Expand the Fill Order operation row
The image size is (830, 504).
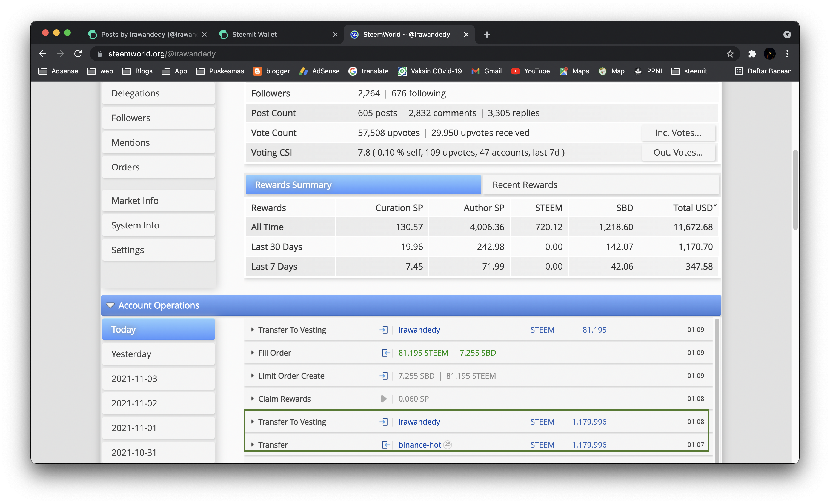252,353
